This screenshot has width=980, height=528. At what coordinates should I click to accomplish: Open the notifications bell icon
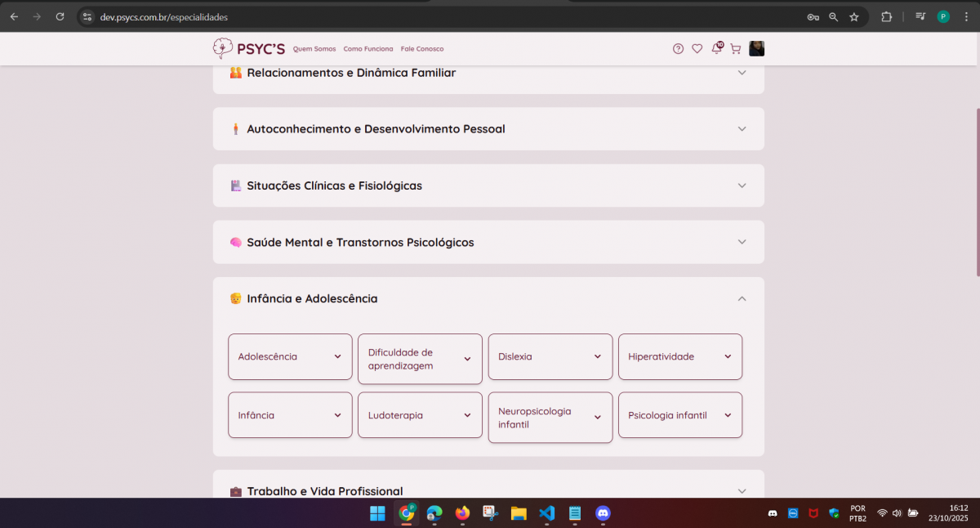point(716,49)
